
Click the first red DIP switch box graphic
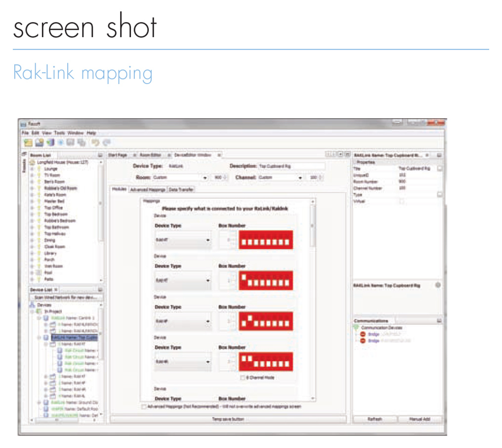pos(266,240)
